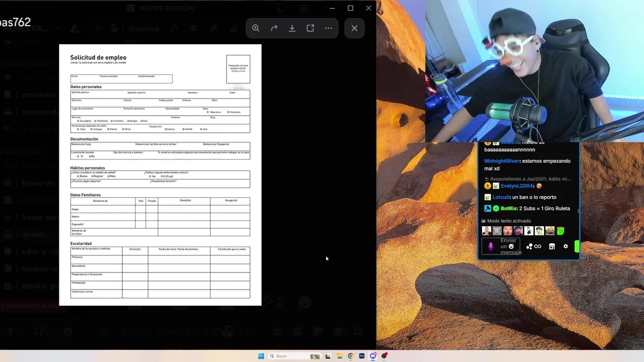The width and height of the screenshot is (644, 362).
Task: Close the Discord image viewer
Action: (x=354, y=28)
